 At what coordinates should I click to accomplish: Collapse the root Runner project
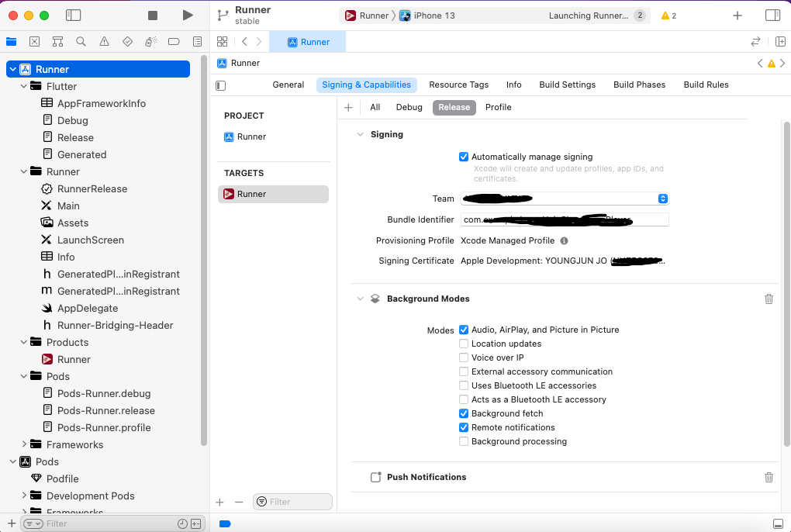coord(12,69)
